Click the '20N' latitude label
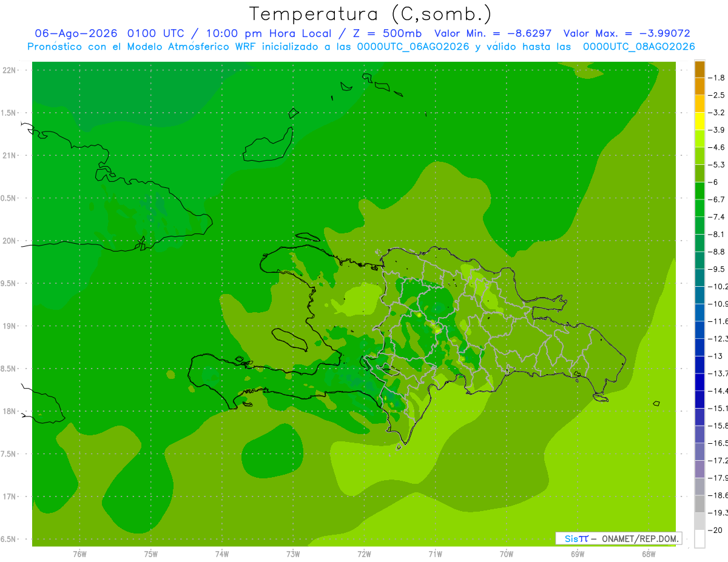 9,241
